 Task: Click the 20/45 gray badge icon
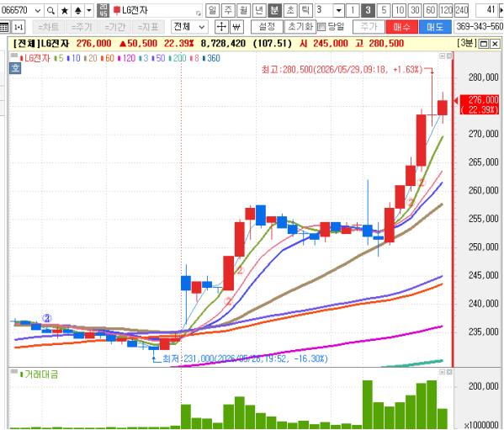click(x=103, y=11)
